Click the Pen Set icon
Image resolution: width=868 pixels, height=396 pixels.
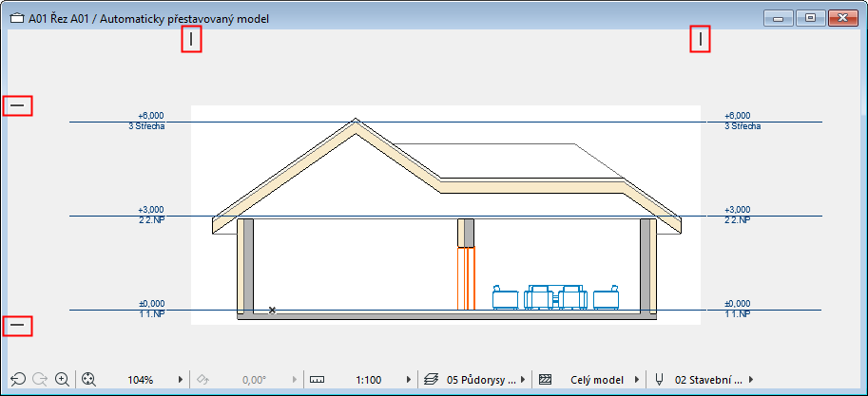pyautogui.click(x=659, y=380)
